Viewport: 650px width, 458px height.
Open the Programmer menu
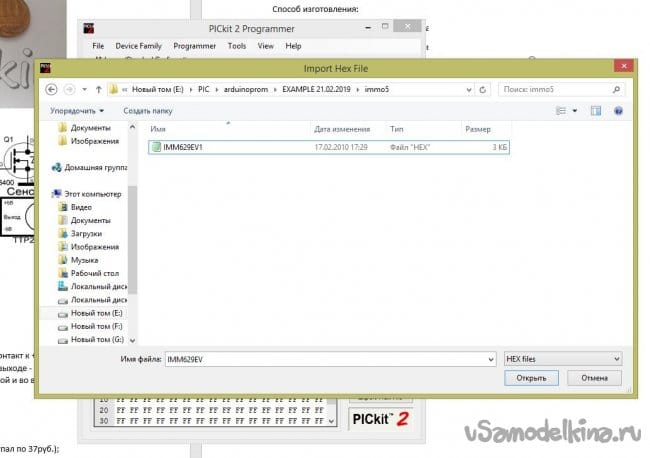point(193,46)
